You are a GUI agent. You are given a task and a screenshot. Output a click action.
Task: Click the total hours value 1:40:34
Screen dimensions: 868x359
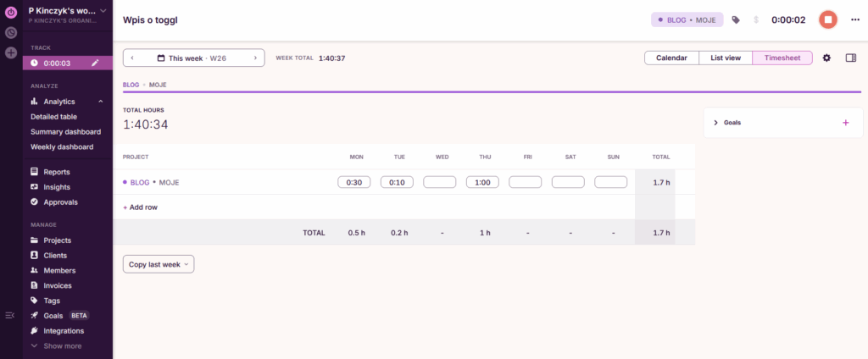pos(146,125)
